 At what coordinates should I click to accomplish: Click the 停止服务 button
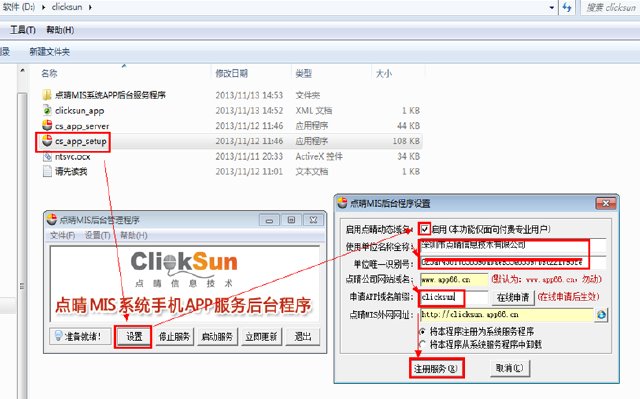(174, 337)
